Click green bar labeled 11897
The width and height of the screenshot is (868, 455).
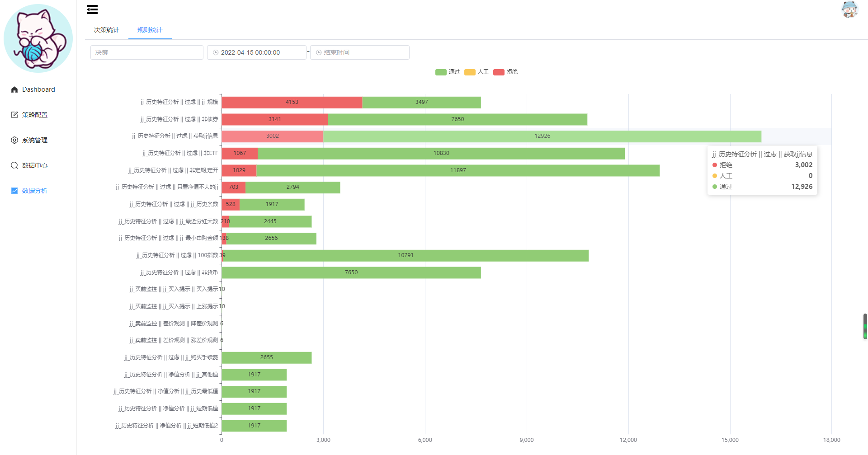458,171
